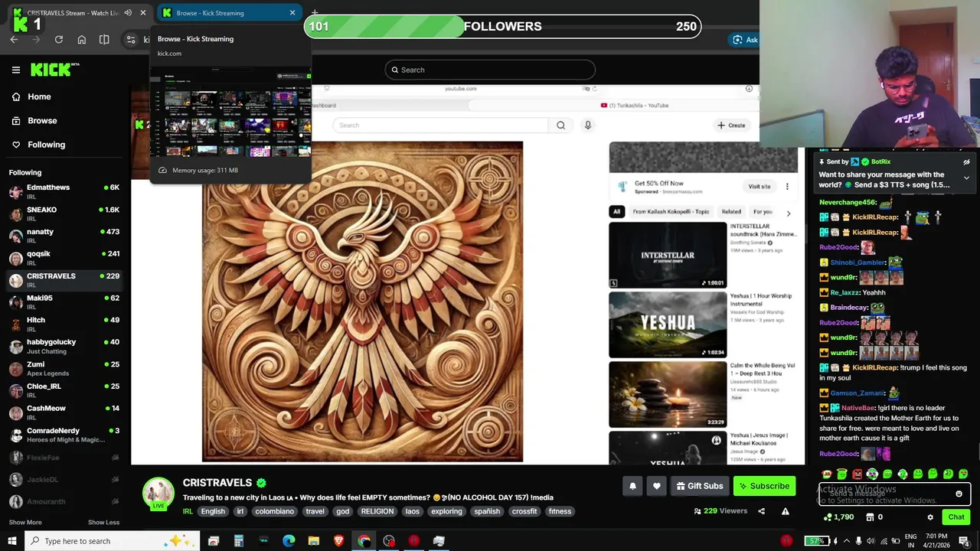Click the Create button on YouTube
The height and width of the screenshot is (551, 980).
point(731,125)
